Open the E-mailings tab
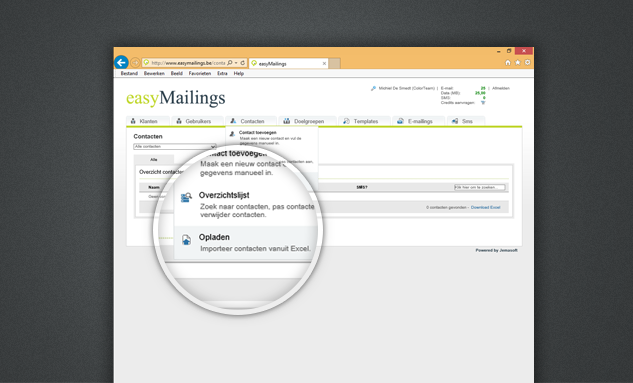 (x=419, y=121)
